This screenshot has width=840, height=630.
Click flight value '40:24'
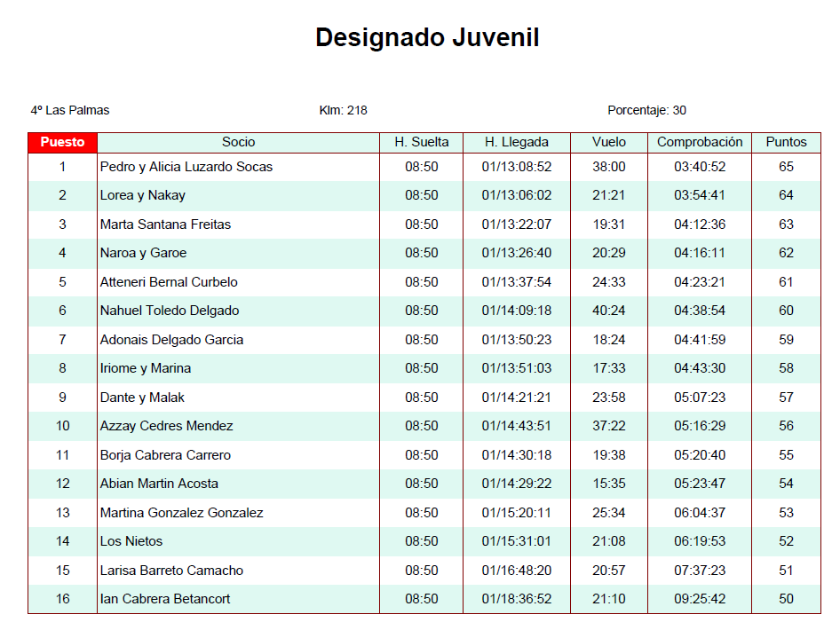pos(609,311)
